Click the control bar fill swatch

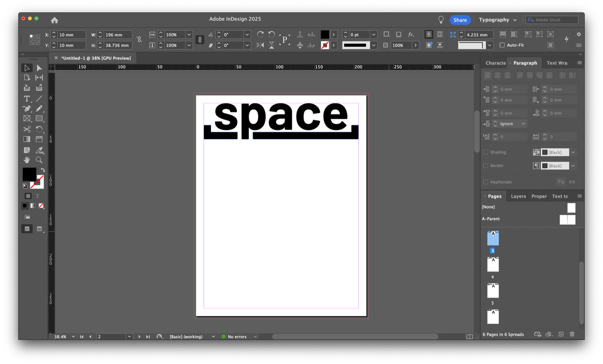325,35
